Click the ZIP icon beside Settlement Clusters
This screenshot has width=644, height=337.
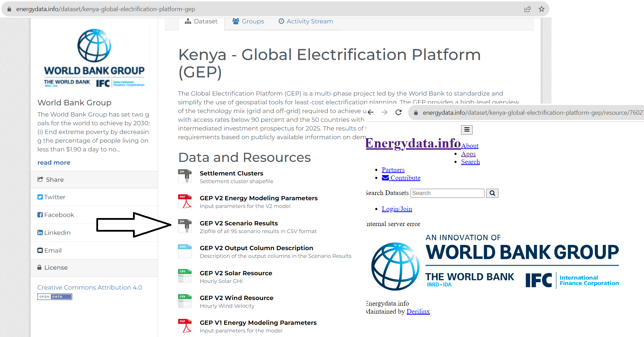point(185,176)
